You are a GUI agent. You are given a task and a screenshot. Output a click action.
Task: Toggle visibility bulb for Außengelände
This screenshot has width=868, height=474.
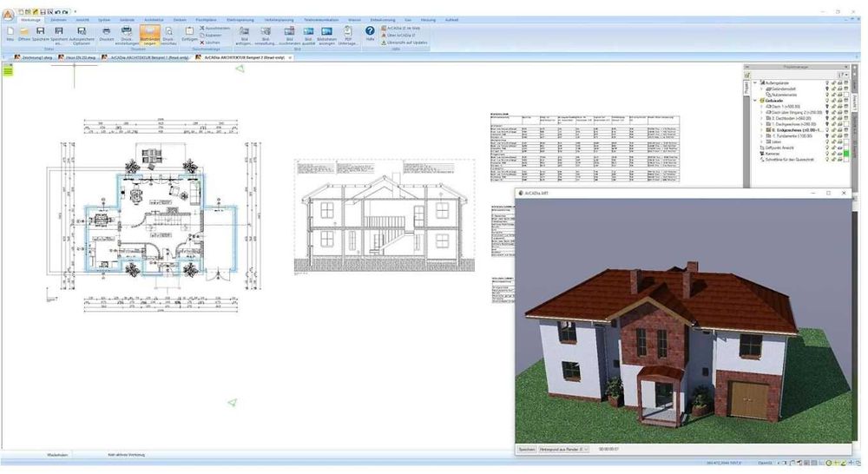coord(827,83)
